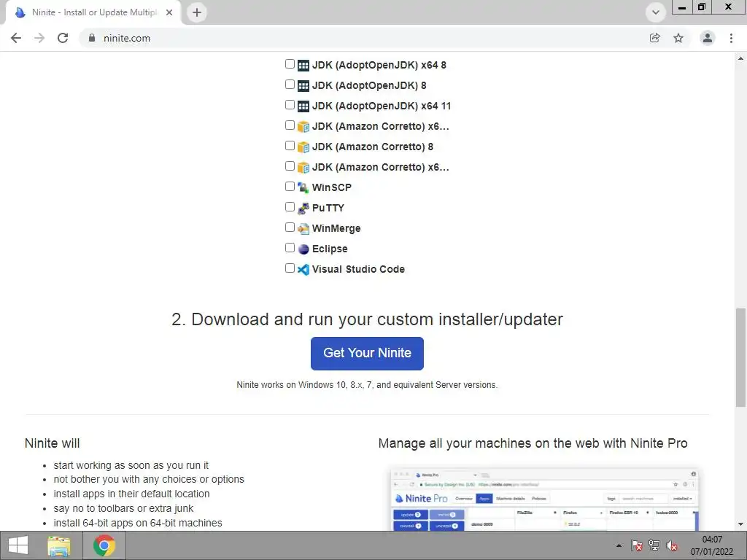Click the JDK AdoptOpenJDK x64 8 icon
The image size is (747, 560).
click(303, 65)
